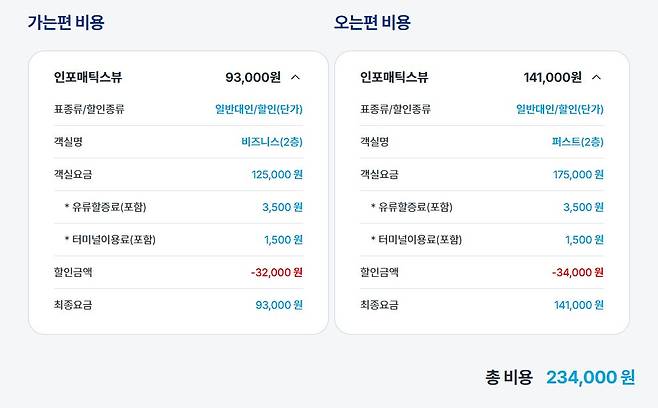Click the 오는편 비용 heading
Screen dimensions: 658x408
[x=372, y=22]
